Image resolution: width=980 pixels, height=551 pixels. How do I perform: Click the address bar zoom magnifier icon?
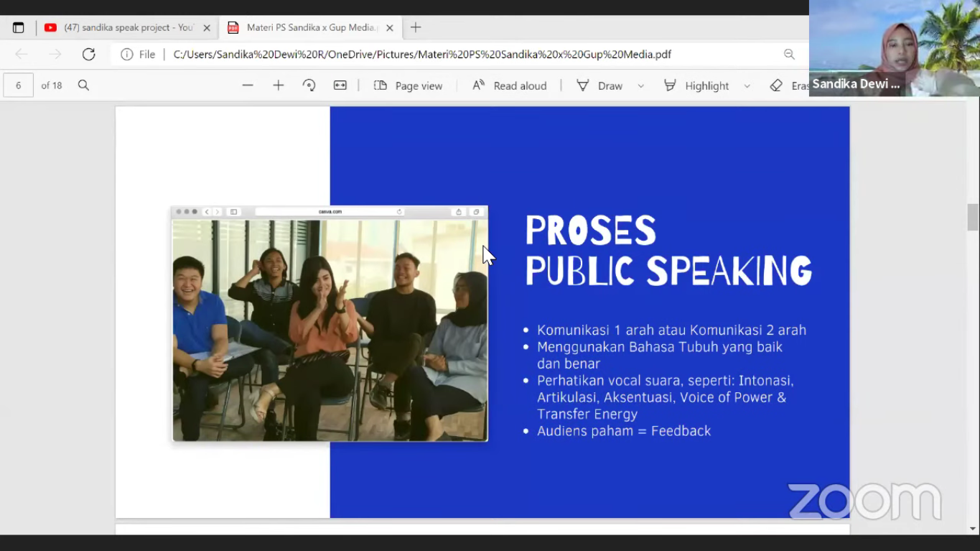coord(789,55)
